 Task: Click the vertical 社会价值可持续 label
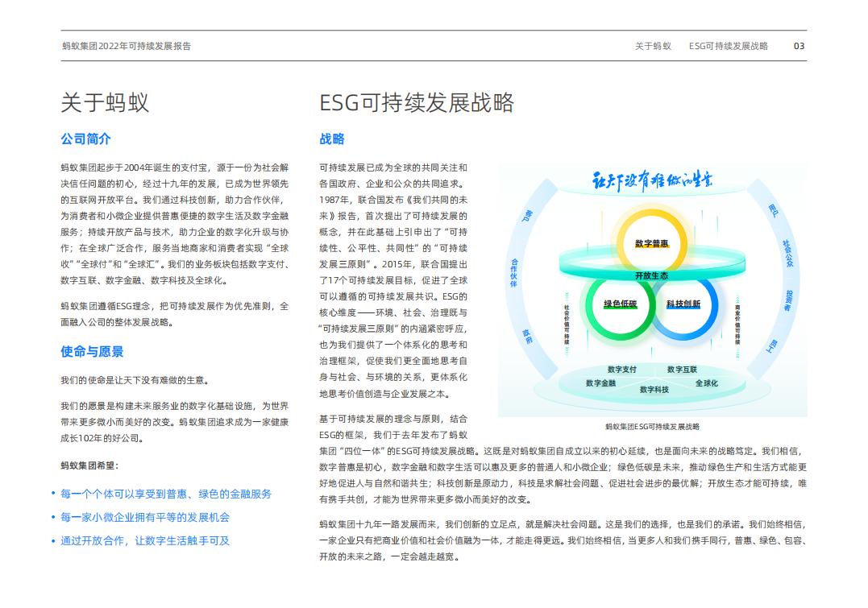coord(567,325)
